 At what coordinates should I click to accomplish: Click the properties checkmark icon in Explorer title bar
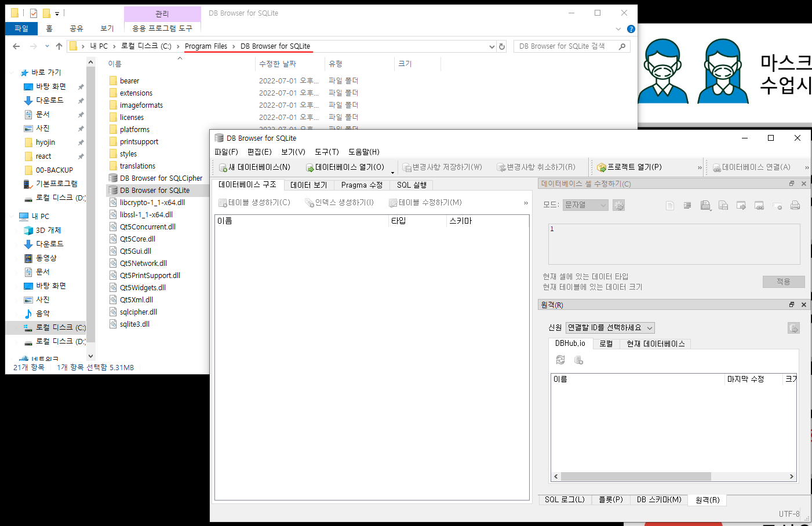coord(34,13)
